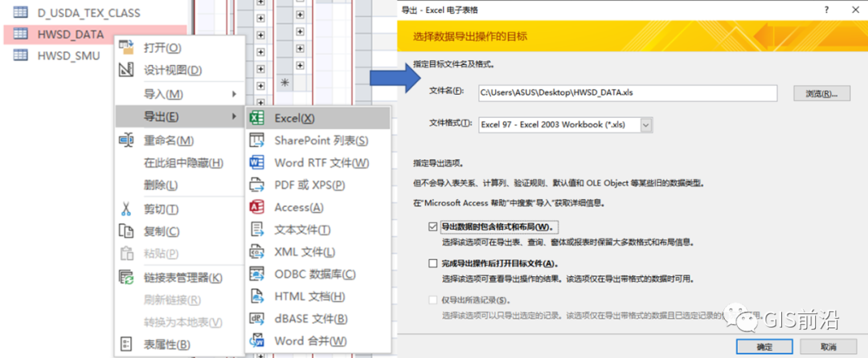This screenshot has width=868, height=358.
Task: Export to XML 文件 item
Action: [318, 252]
